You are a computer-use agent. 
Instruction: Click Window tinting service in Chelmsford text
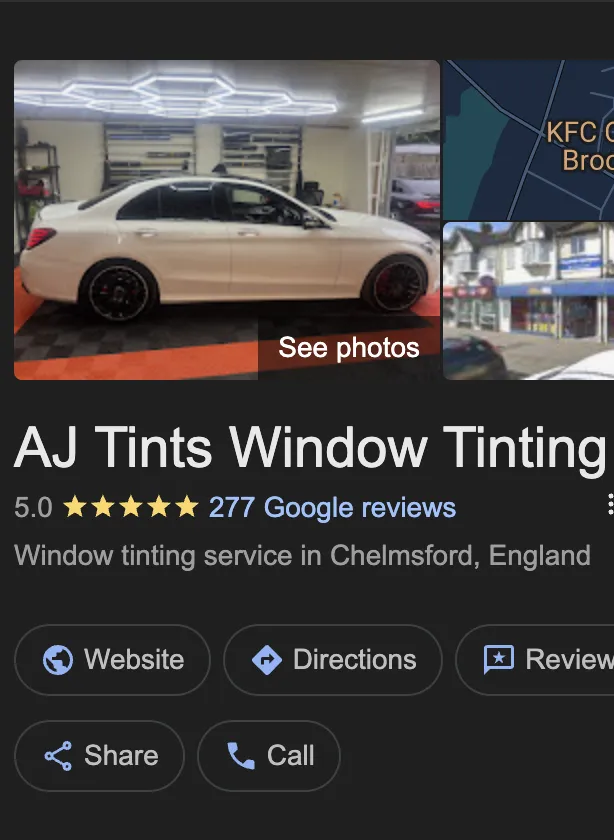click(302, 555)
